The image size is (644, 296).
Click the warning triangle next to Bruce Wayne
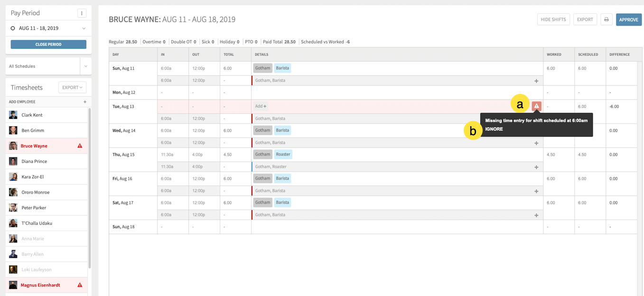(x=81, y=145)
